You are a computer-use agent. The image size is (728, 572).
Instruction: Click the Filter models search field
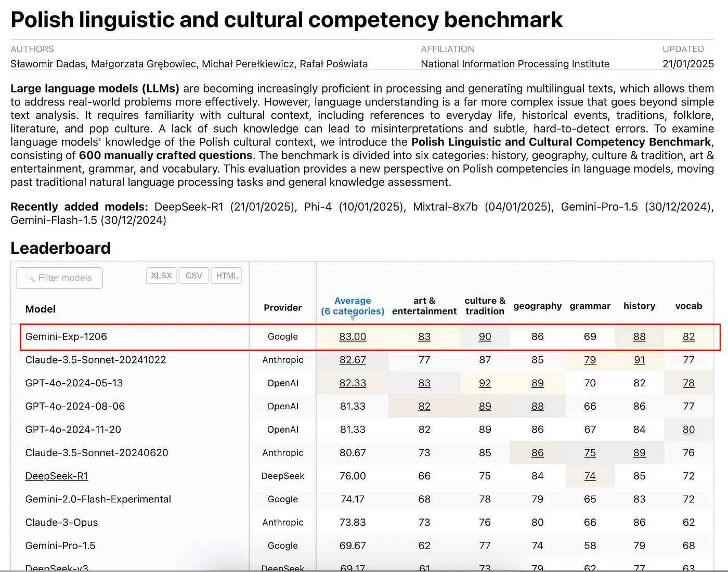click(x=64, y=278)
